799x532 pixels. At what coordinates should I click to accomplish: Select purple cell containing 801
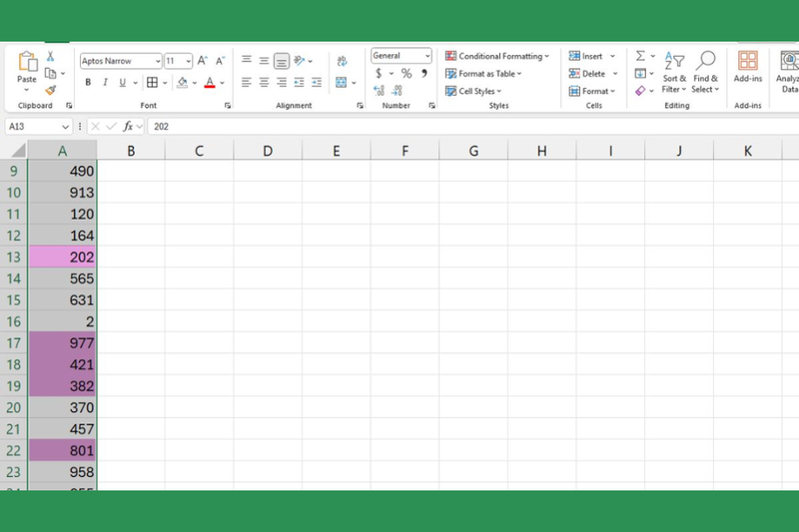(62, 450)
